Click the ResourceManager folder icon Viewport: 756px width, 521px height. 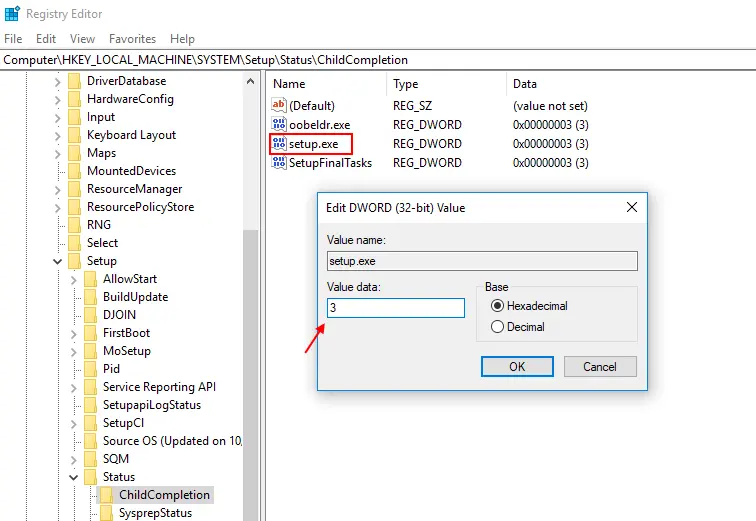[74, 189]
